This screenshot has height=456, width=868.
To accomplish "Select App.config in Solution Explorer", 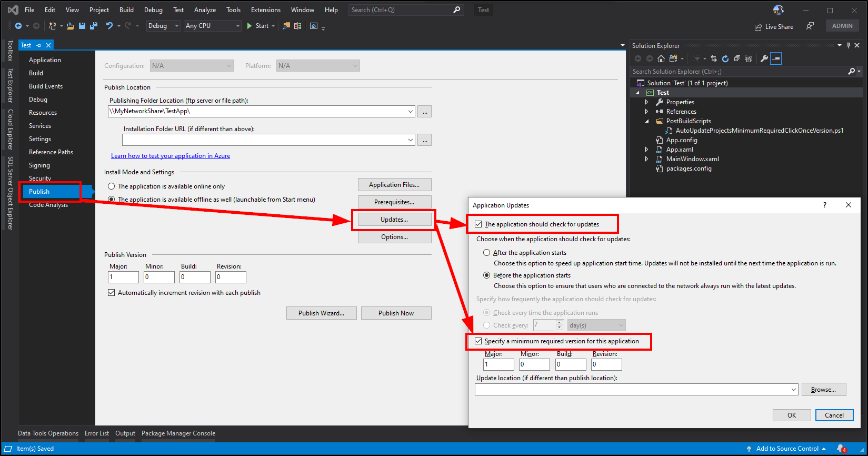I will pos(682,140).
